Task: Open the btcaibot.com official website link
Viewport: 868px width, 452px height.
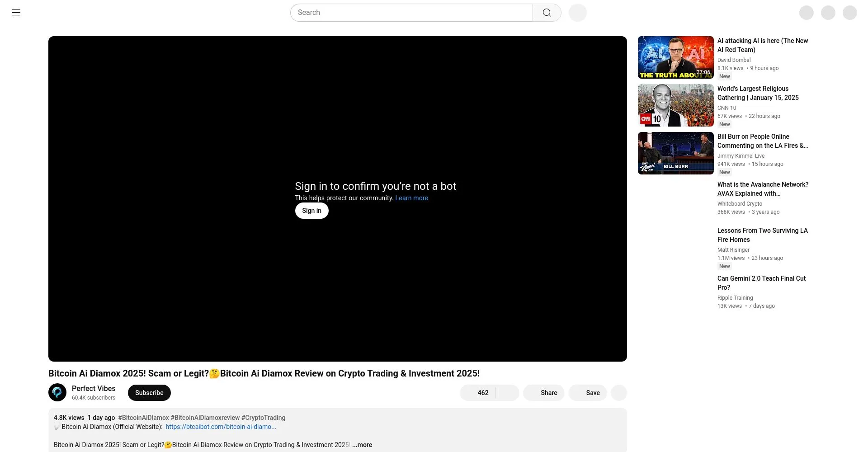Action: [x=221, y=427]
